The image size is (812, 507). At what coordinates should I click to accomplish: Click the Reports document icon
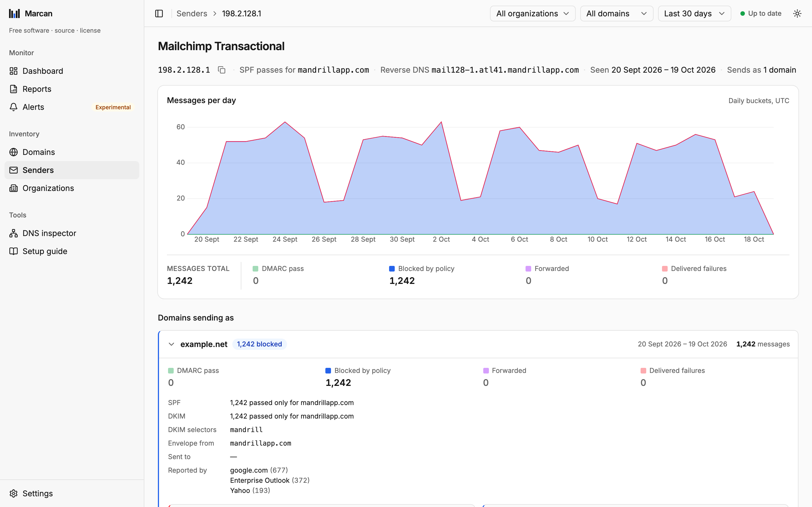(14, 89)
